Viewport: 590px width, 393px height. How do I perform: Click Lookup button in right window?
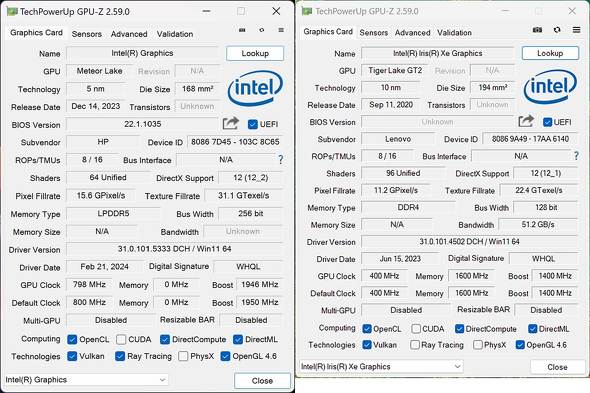550,53
